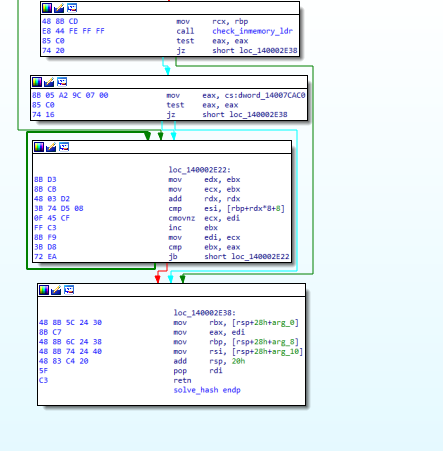Click pencil icon of loc_140002E22 block

pos(51,147)
